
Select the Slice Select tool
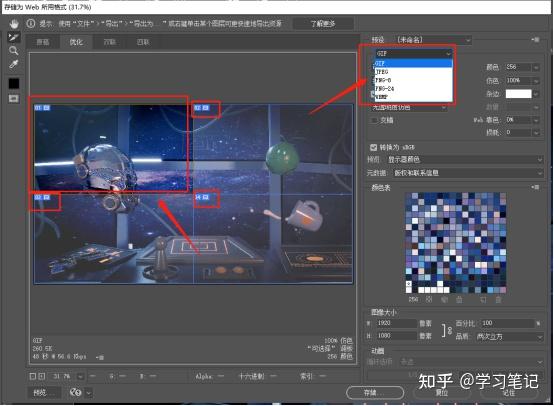pos(14,37)
